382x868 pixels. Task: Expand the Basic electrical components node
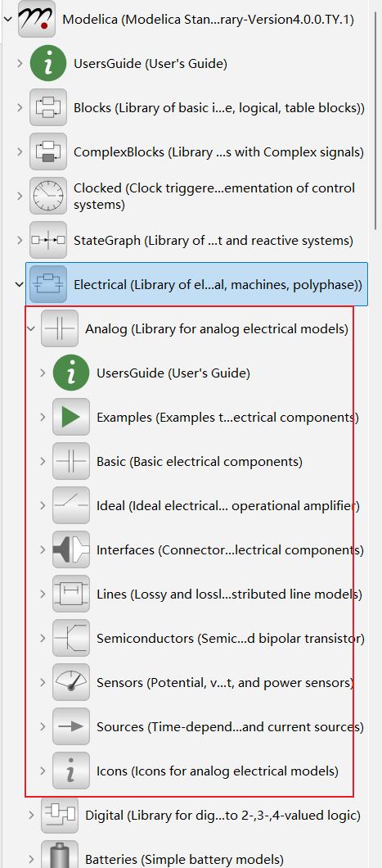(42, 461)
